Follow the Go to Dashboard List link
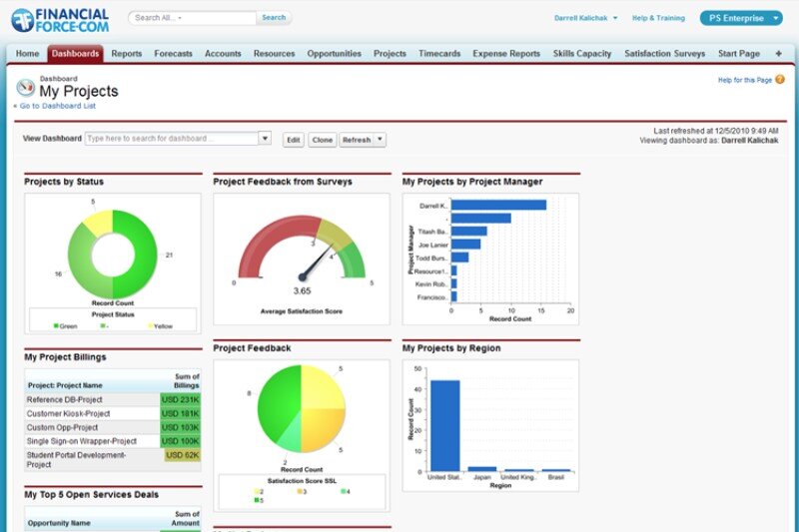Screen dimensions: 799x532 coord(57,106)
